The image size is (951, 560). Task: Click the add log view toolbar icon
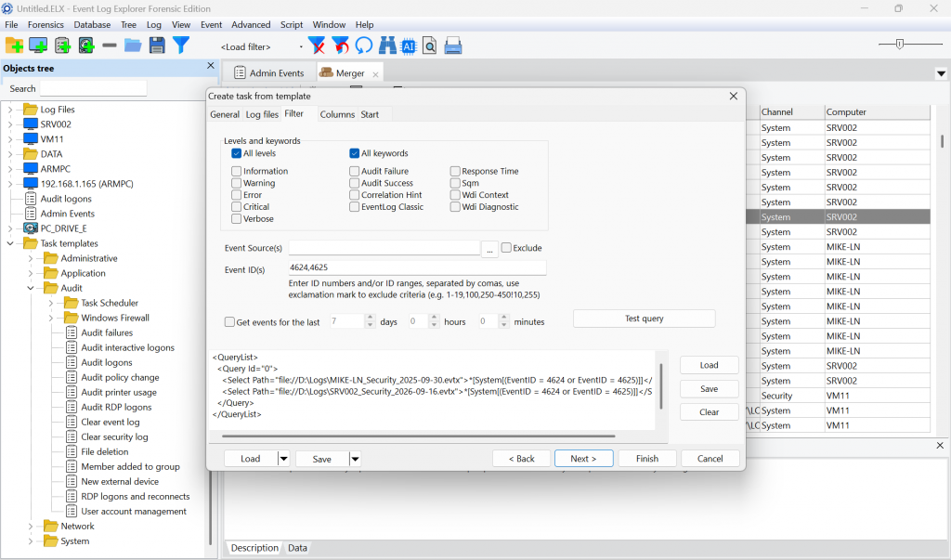tap(62, 46)
